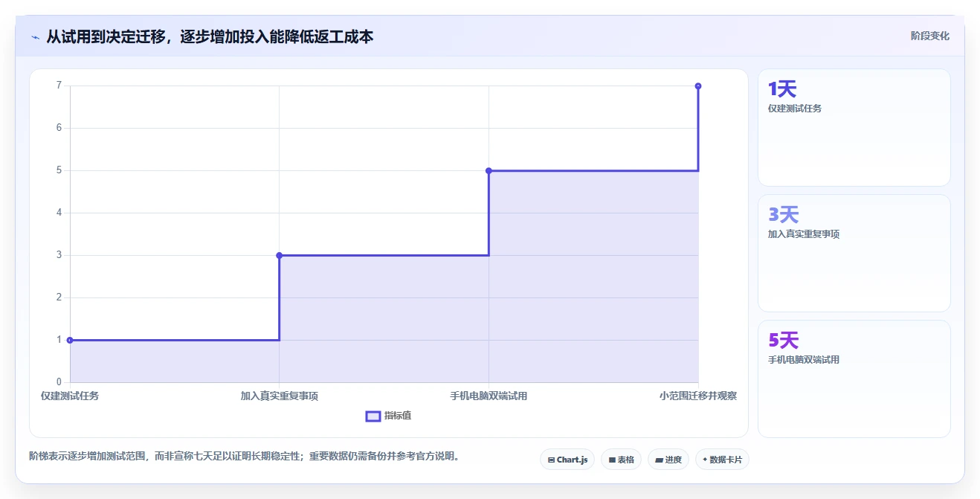Screen dimensions: 980x499
Task: Open the 1天 仅建测试任务 card
Action: coord(854,127)
